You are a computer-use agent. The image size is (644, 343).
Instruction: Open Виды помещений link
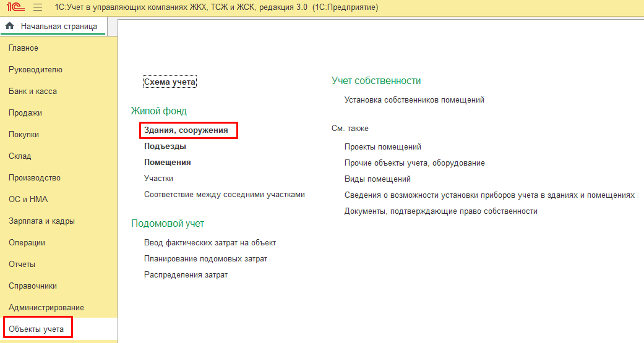[x=377, y=179]
